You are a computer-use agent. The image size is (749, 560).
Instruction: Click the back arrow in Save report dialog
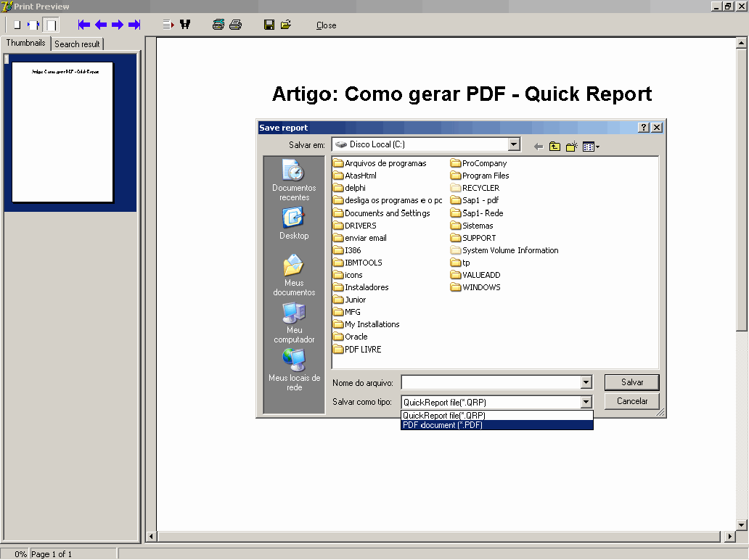(539, 147)
